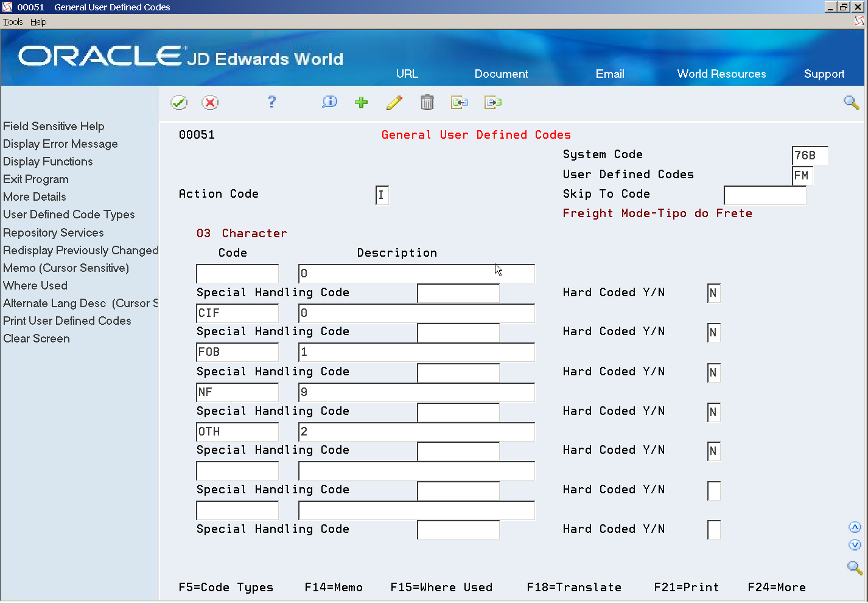The image size is (868, 604).
Task: Choose Exit Program
Action: [x=36, y=179]
